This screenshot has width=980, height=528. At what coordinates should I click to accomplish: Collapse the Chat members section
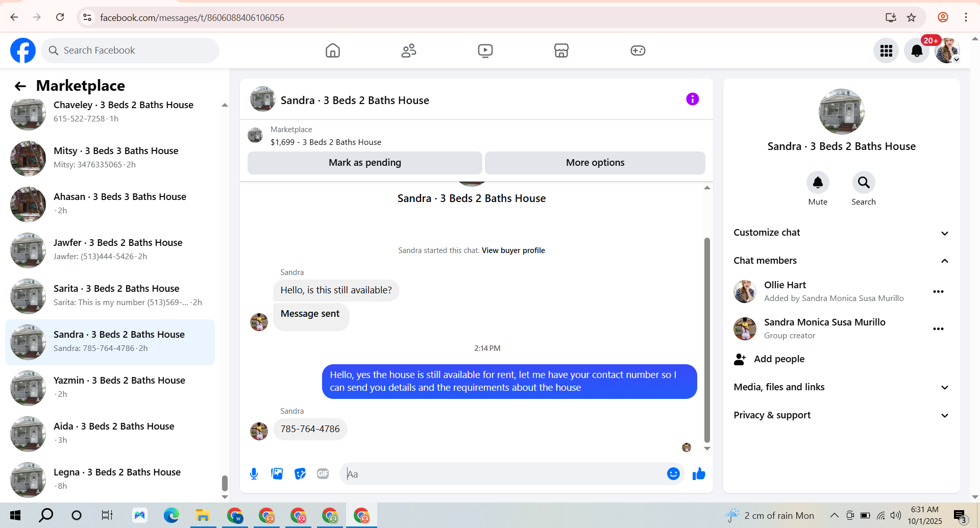(842, 261)
